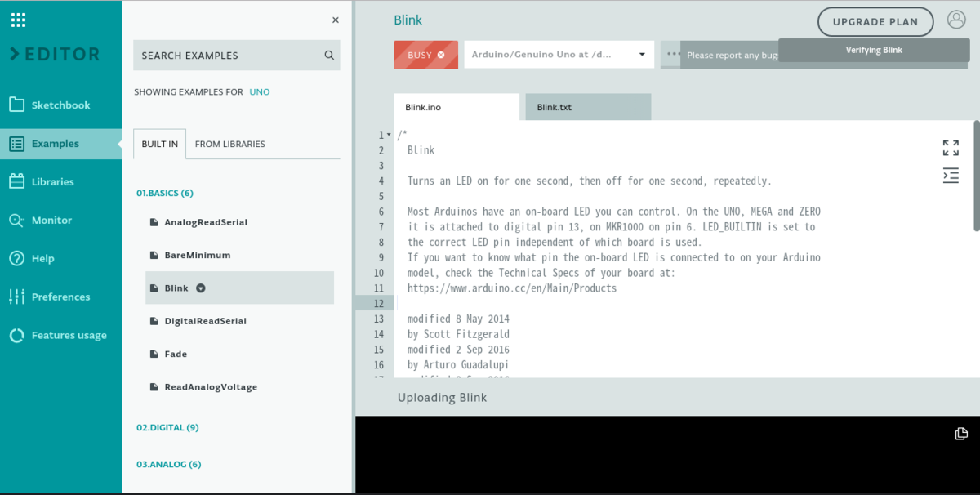The image size is (980, 495).
Task: Switch to the Blink.txt tab
Action: tap(588, 107)
